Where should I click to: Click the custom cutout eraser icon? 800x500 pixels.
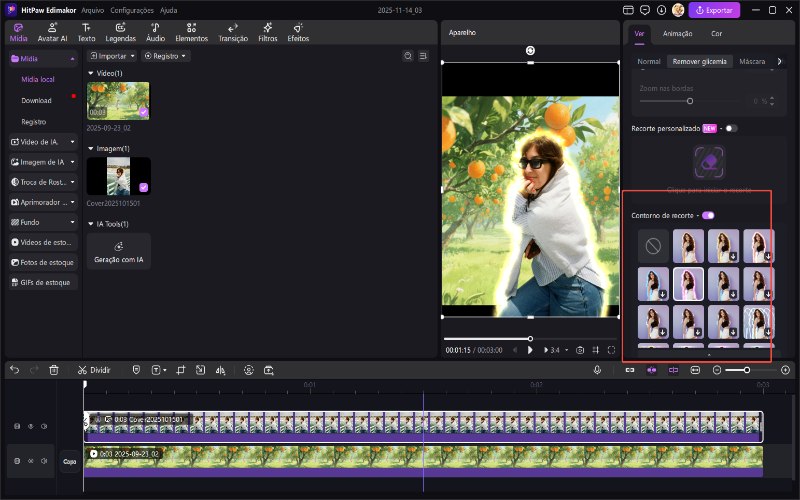tap(709, 162)
